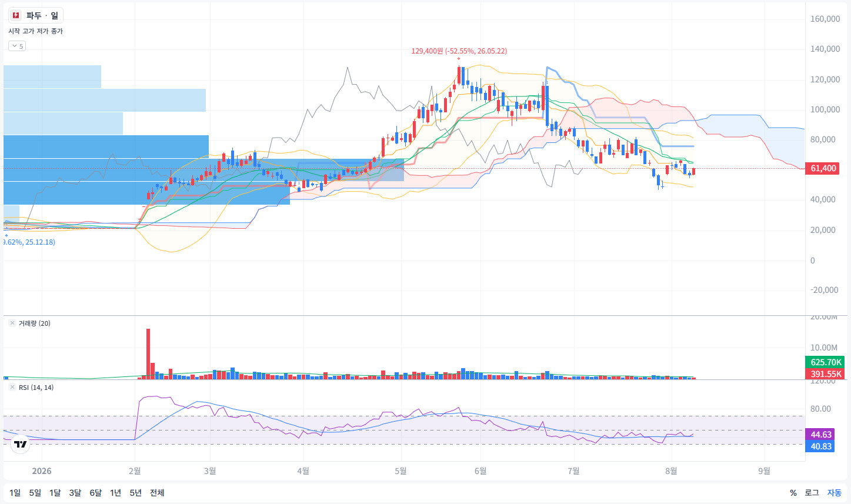Viewport: 851px width, 504px height.
Task: Select the 1일 time range
Action: point(15,493)
